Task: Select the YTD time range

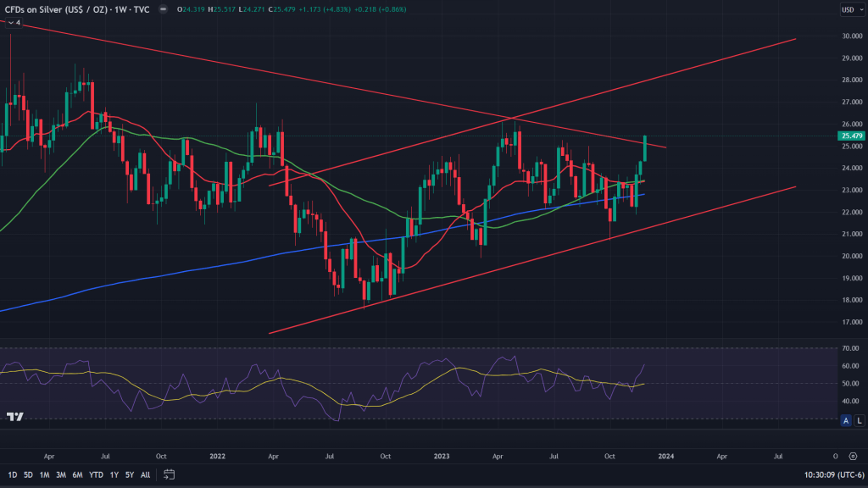Action: pos(95,474)
